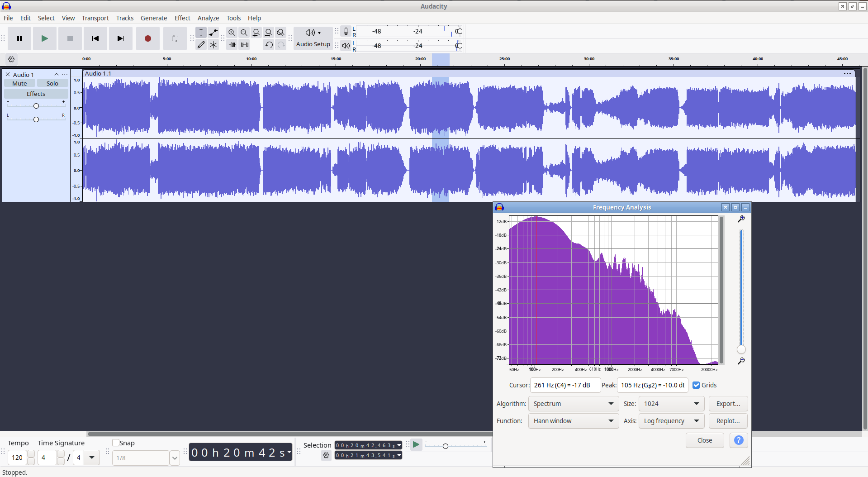Mute the Audio 1 track
This screenshot has height=477, width=868.
[x=19, y=83]
